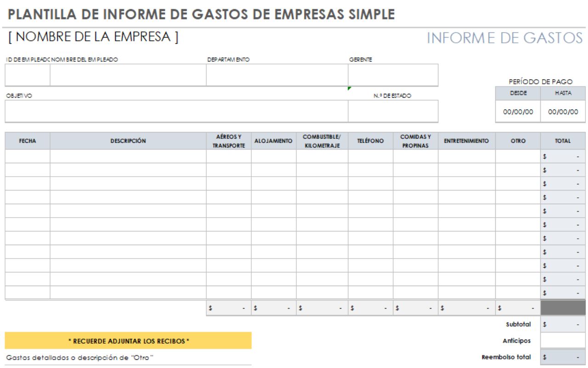Select the N.º de estado cell
This screenshot has width=588, height=368.
point(393,111)
